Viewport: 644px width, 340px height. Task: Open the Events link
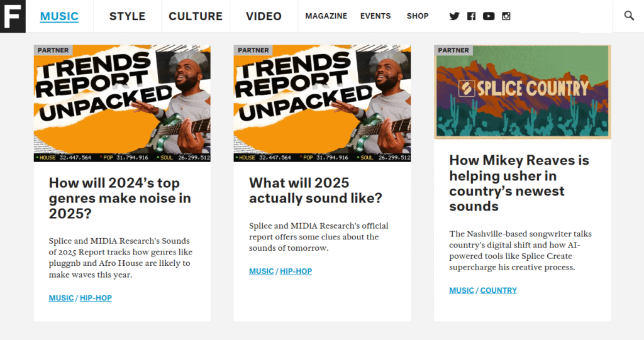(x=375, y=16)
